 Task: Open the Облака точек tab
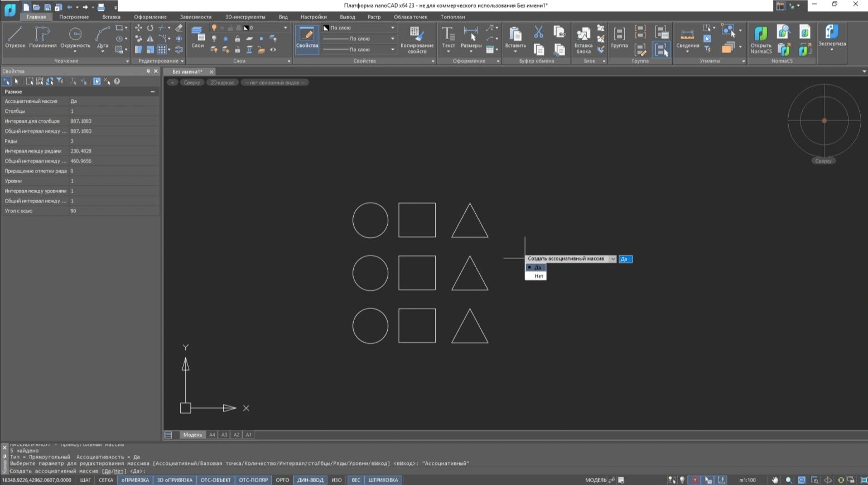pos(411,17)
